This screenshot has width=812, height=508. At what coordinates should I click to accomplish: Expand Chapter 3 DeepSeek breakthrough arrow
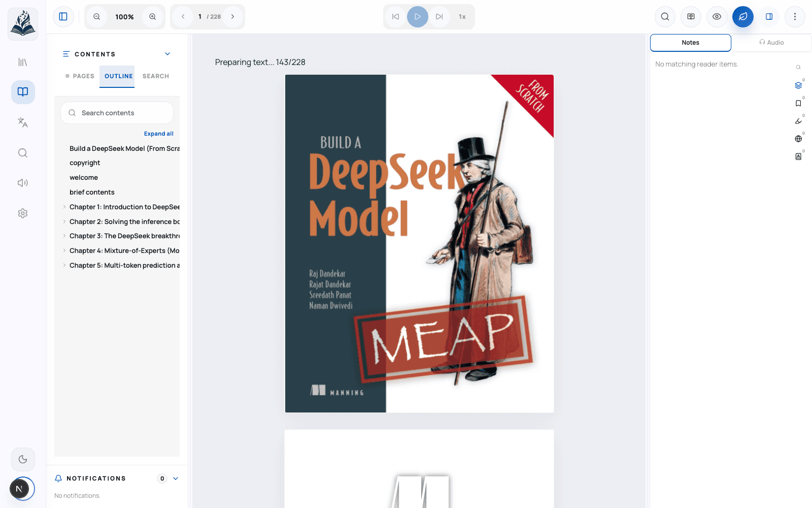[x=64, y=236]
